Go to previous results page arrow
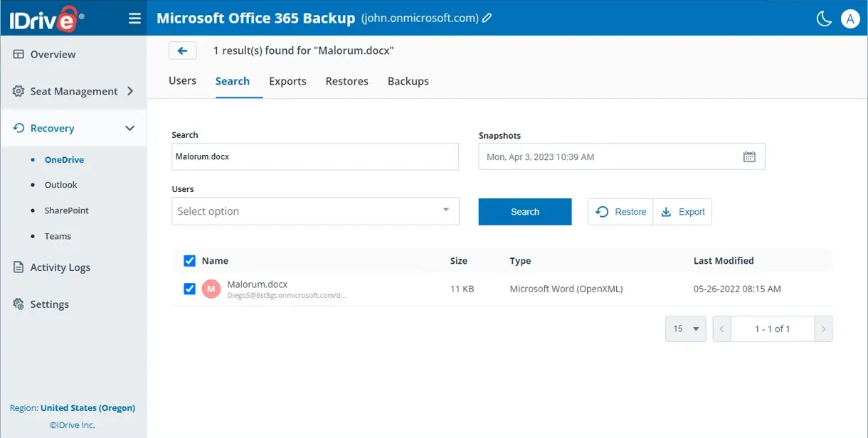 [x=721, y=328]
